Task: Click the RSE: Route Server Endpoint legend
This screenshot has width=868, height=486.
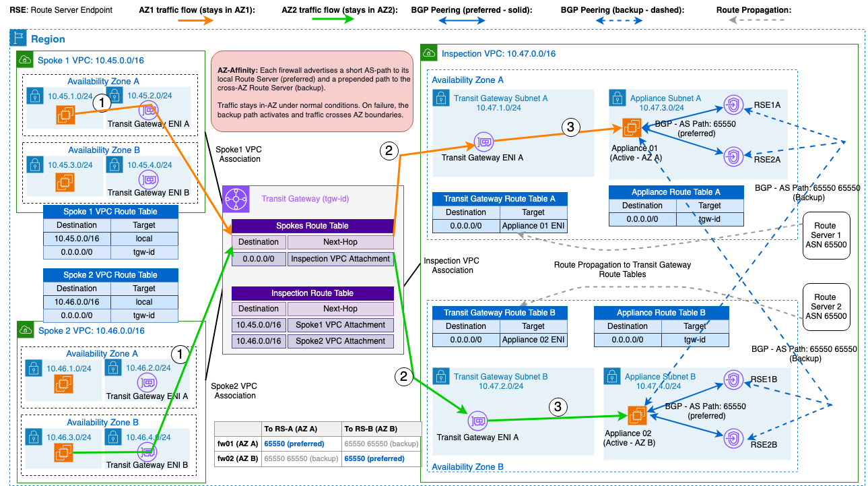Action: point(61,11)
